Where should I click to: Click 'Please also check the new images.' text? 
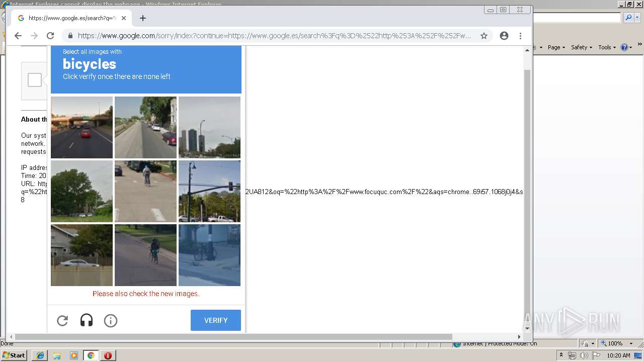pos(146,294)
